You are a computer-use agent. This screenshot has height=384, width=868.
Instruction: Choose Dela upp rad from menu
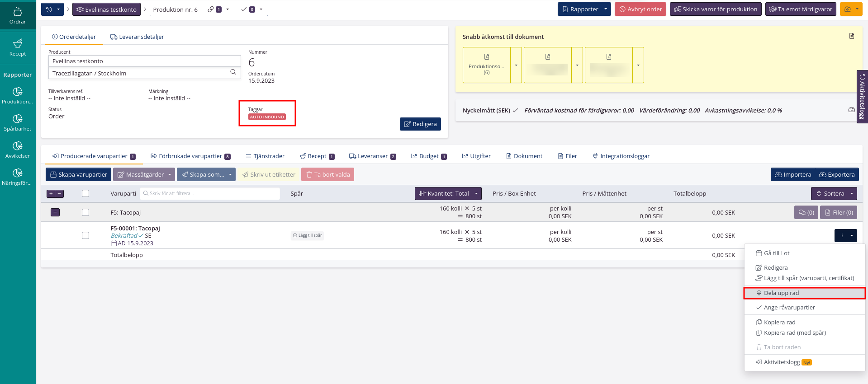[x=781, y=293]
